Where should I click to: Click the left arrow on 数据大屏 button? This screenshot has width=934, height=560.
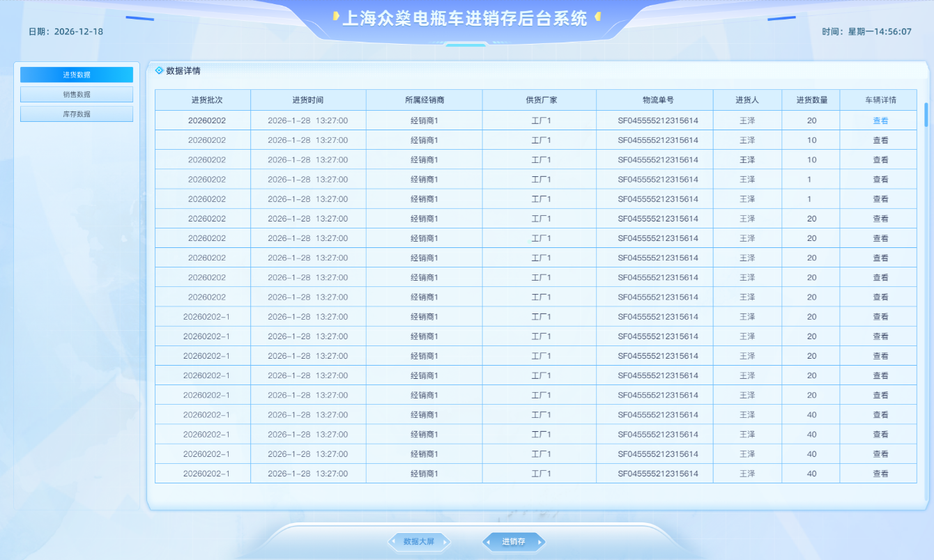tap(395, 542)
